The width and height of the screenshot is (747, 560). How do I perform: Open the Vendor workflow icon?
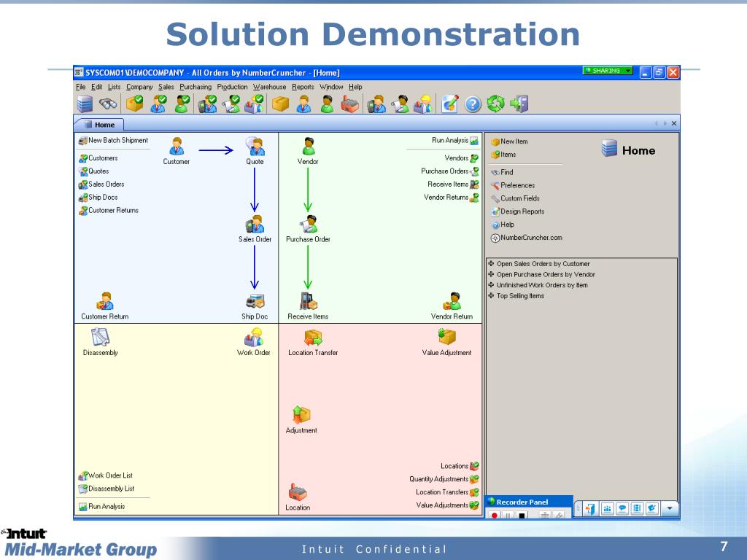(x=309, y=146)
